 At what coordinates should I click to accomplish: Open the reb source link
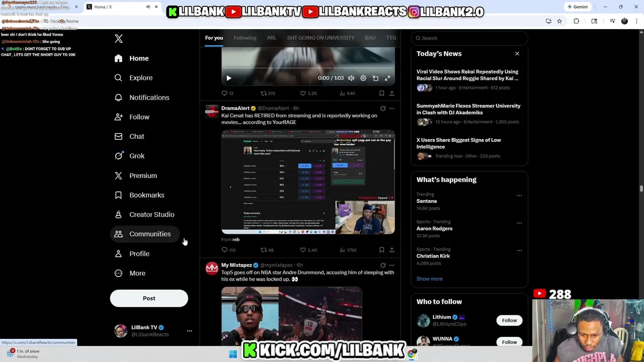point(235,240)
